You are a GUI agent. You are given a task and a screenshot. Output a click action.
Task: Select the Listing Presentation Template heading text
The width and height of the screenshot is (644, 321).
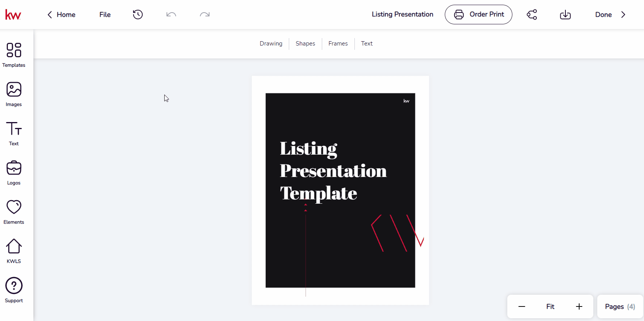pos(333,171)
